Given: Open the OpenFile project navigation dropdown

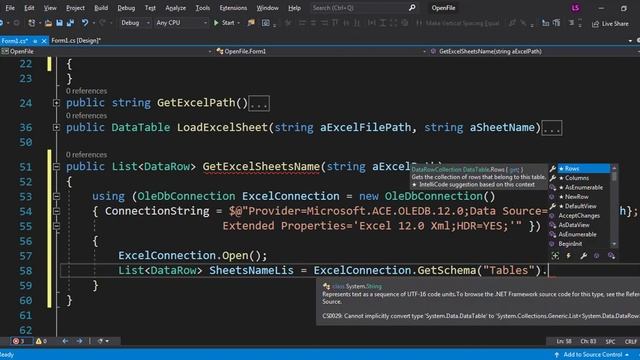Looking at the screenshot, I should tap(107, 51).
